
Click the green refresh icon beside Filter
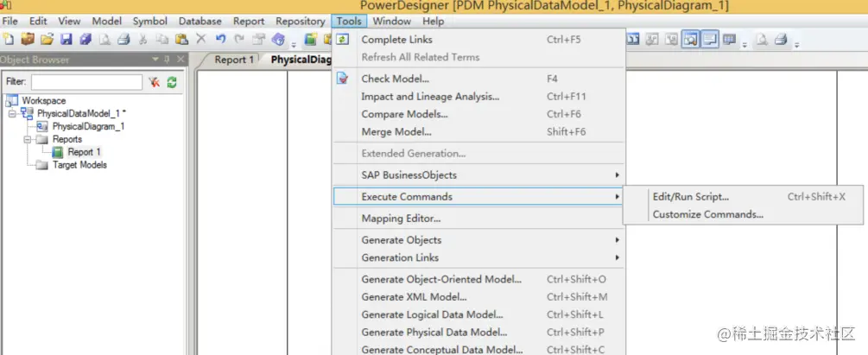pyautogui.click(x=172, y=82)
